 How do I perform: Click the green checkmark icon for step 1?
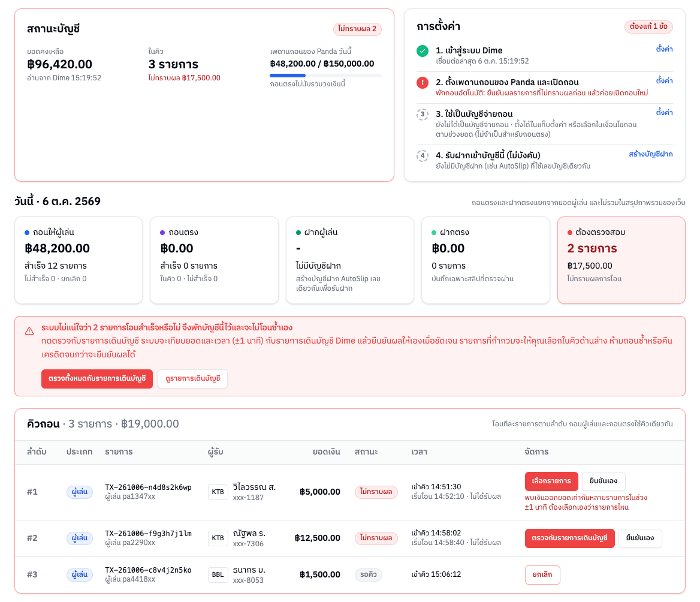pyautogui.click(x=423, y=51)
